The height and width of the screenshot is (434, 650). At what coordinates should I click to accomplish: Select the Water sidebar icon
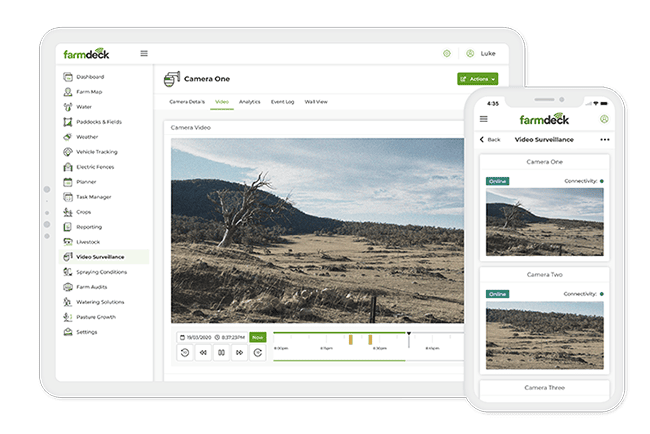(68, 107)
